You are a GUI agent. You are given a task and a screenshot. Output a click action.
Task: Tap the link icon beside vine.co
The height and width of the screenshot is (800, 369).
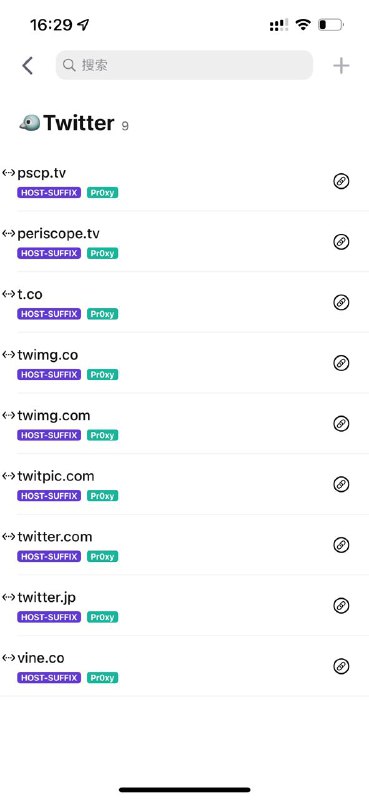point(341,666)
